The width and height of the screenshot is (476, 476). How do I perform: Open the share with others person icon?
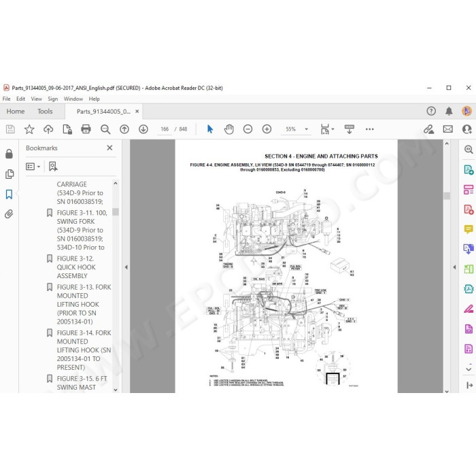466,129
